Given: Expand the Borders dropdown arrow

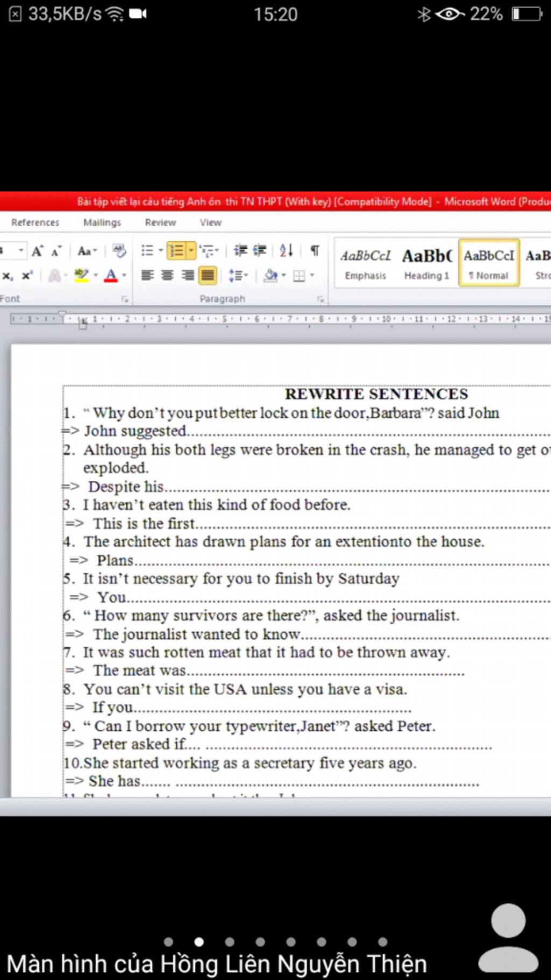Looking at the screenshot, I should click(x=312, y=276).
